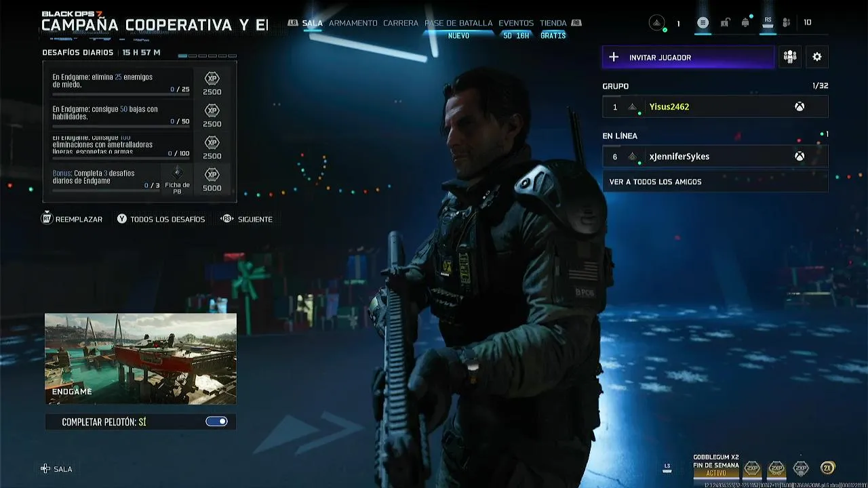Open the Armamento tab
The width and height of the screenshot is (868, 488).
coord(353,23)
